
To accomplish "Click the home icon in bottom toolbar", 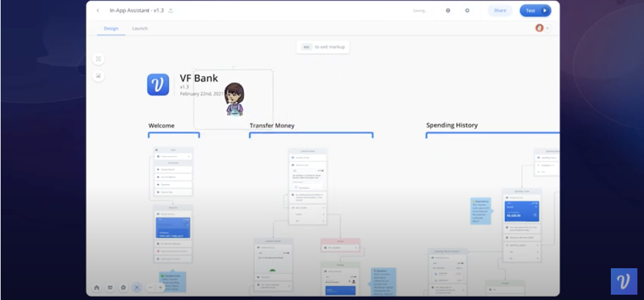I will tap(97, 287).
